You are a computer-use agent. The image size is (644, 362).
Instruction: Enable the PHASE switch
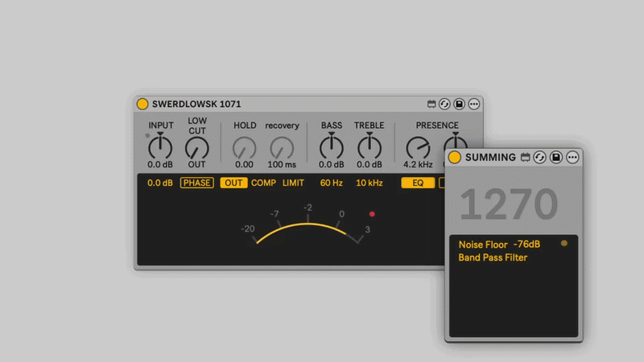click(196, 183)
